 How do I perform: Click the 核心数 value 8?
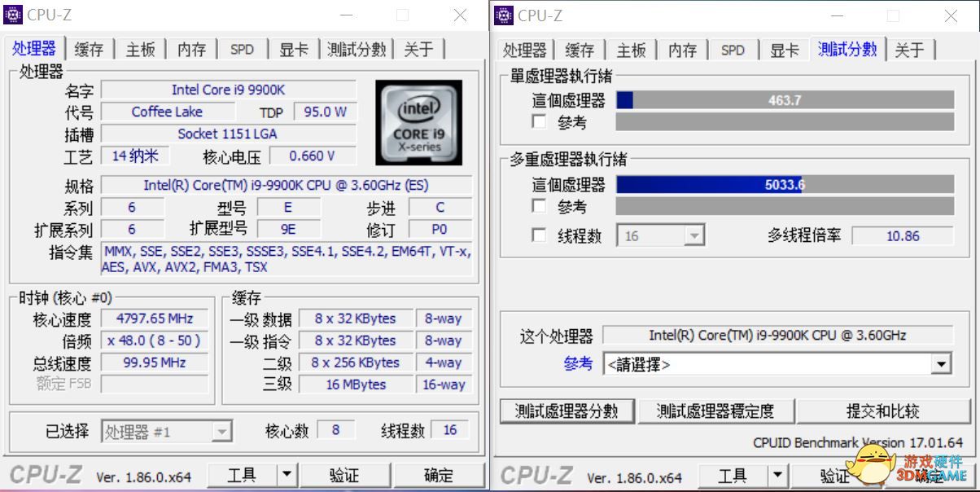coord(335,431)
